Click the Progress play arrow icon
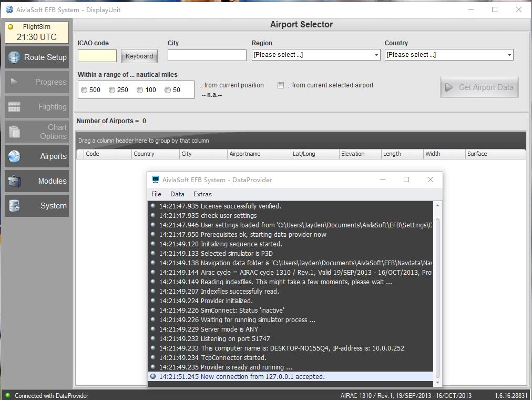 click(x=14, y=82)
